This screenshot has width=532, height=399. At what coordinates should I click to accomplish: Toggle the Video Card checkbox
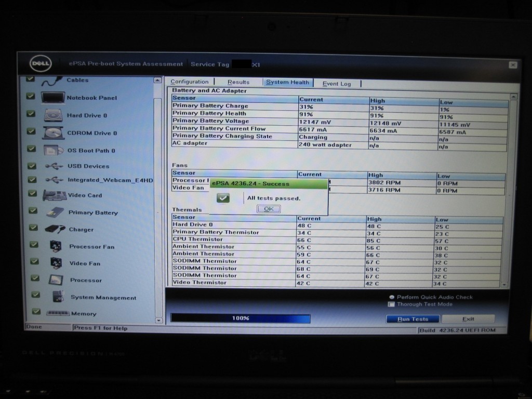pos(33,193)
